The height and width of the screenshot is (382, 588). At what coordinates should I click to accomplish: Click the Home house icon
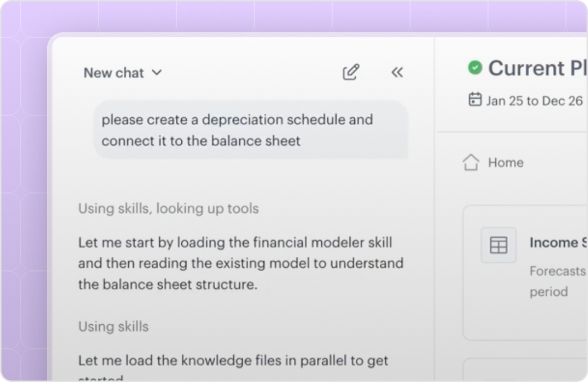471,162
